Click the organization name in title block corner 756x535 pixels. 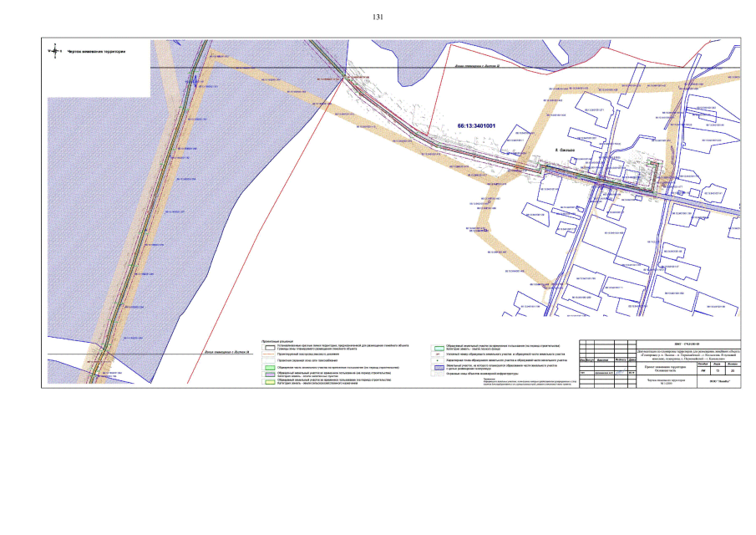click(x=719, y=381)
